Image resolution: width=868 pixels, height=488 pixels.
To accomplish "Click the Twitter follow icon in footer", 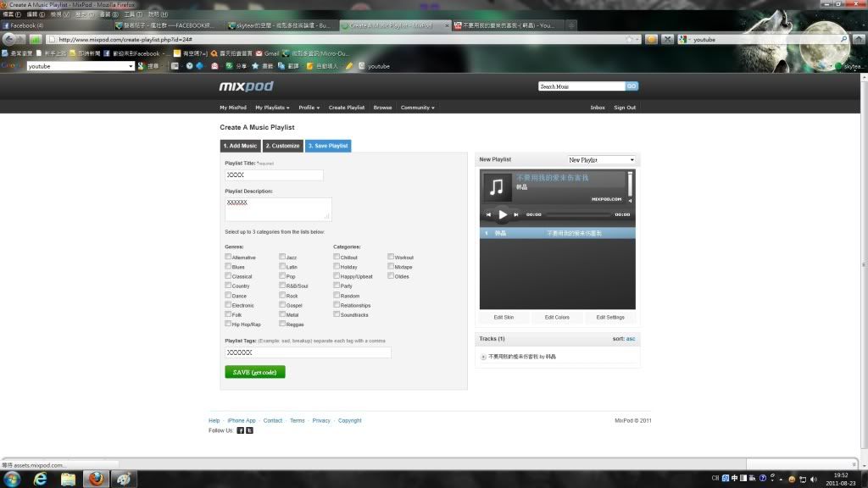I will point(250,430).
